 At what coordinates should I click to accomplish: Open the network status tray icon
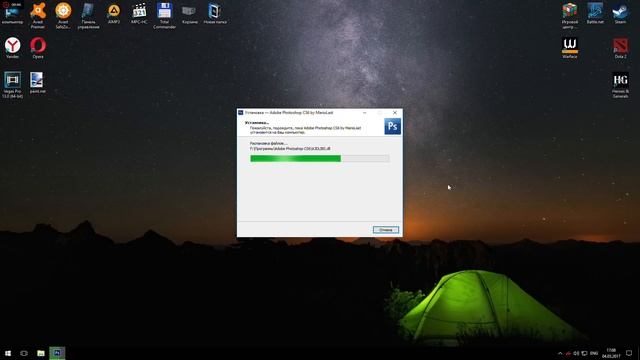coord(584,353)
